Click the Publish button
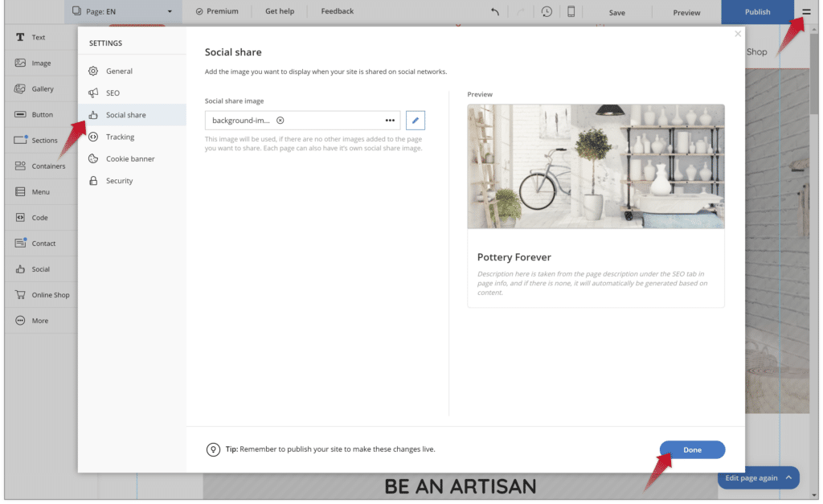This screenshot has width=823, height=504. coord(757,12)
